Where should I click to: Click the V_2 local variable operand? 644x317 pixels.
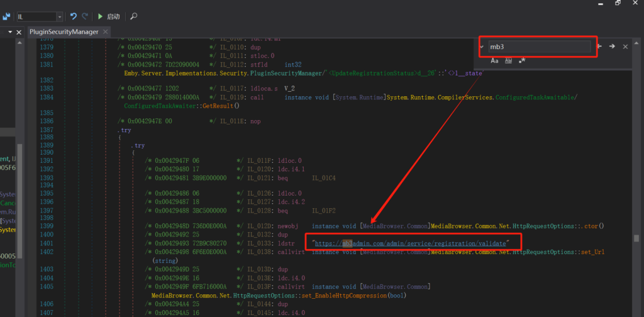tap(290, 89)
